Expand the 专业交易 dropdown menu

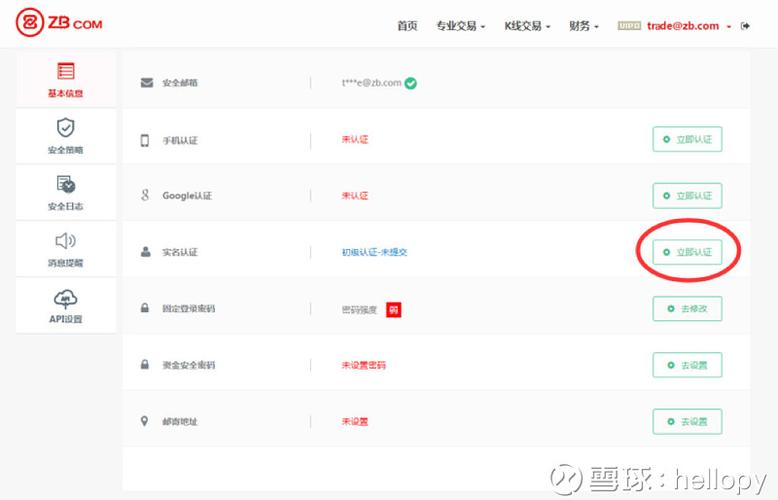pos(460,26)
